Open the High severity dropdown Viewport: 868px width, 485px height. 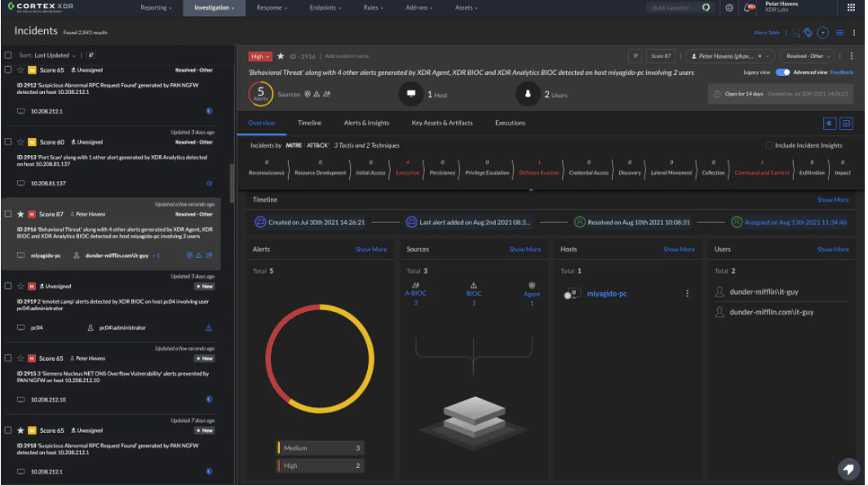259,56
